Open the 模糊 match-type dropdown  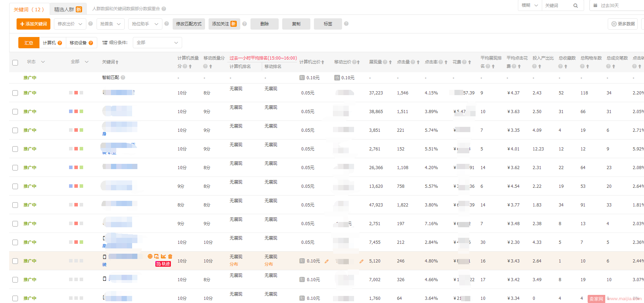tap(530, 6)
